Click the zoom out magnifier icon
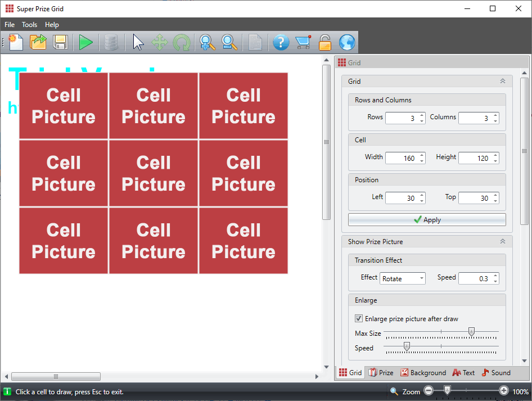This screenshot has width=532, height=401. click(x=229, y=42)
